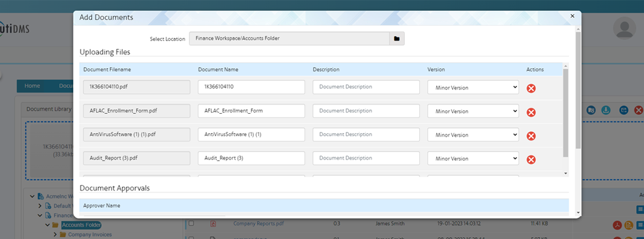The image size is (644, 239).
Task: Click the Description field for AntiVirusSoftware (1) (1).pdf
Action: [366, 135]
